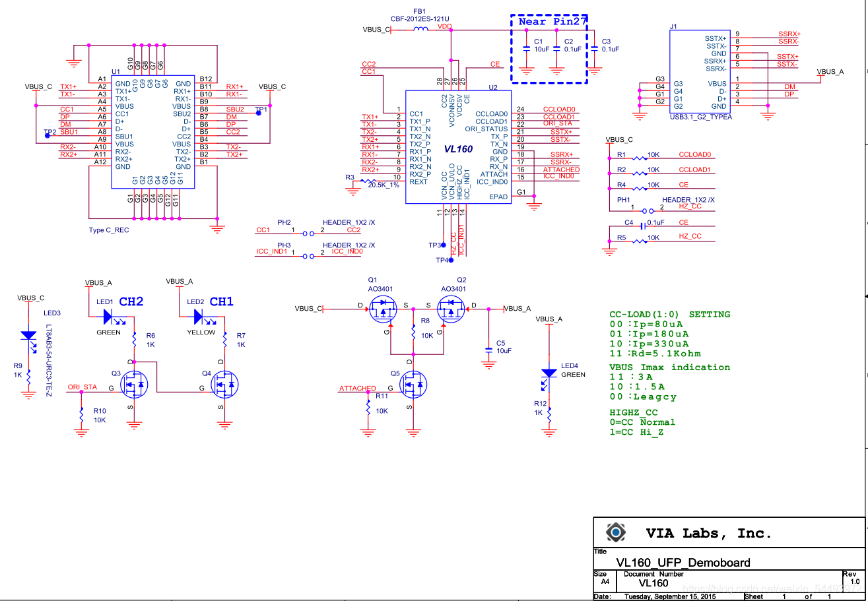Select the TP2 test point dot

47,136
